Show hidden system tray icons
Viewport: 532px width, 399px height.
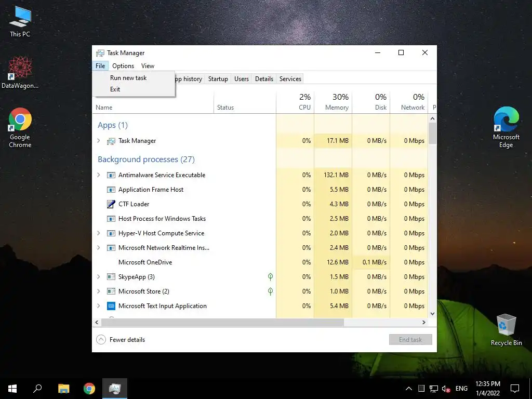(409, 389)
